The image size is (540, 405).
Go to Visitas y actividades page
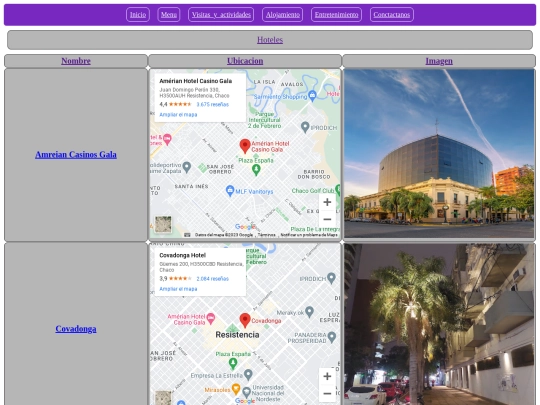pyautogui.click(x=221, y=14)
